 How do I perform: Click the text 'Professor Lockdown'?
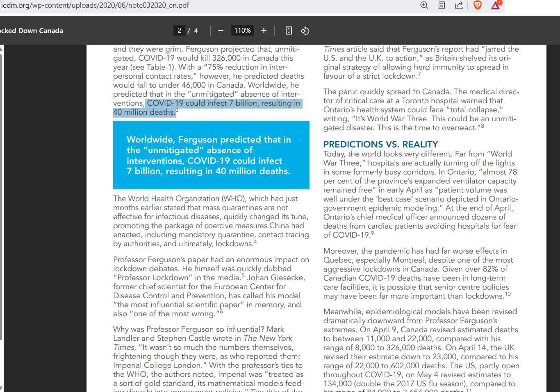coord(153,278)
